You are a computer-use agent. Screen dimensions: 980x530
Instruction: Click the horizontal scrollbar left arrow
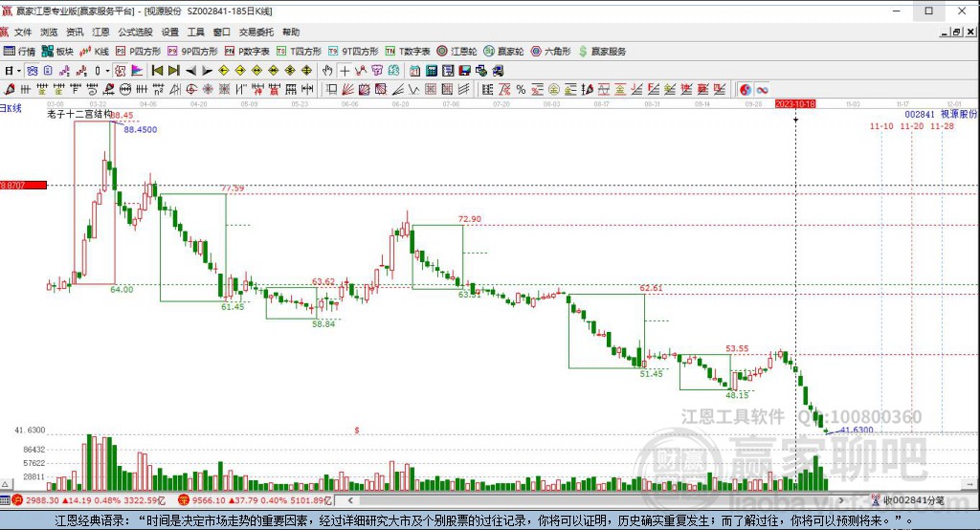(350, 500)
